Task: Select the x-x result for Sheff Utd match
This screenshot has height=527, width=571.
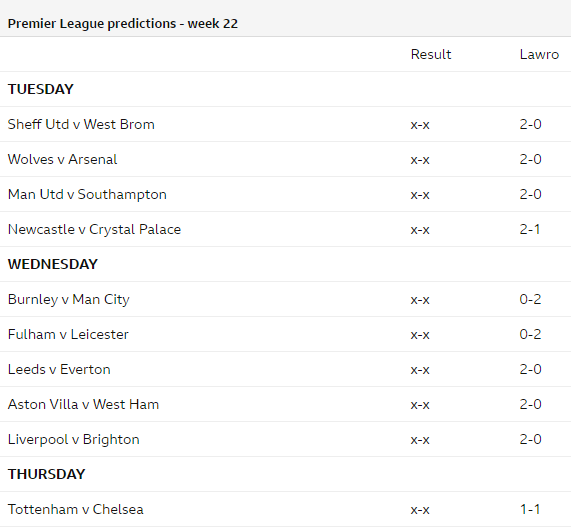Action: [x=420, y=125]
